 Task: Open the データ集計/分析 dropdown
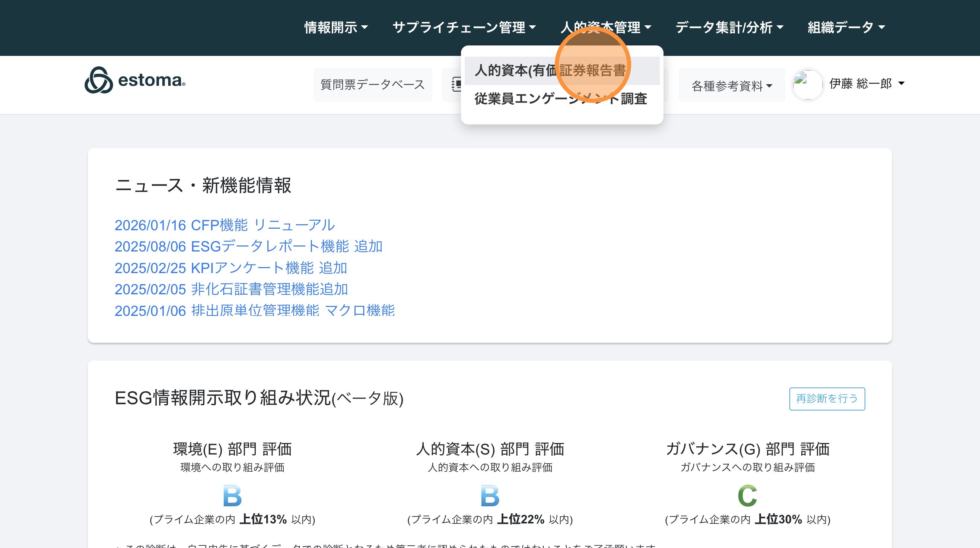coord(729,28)
